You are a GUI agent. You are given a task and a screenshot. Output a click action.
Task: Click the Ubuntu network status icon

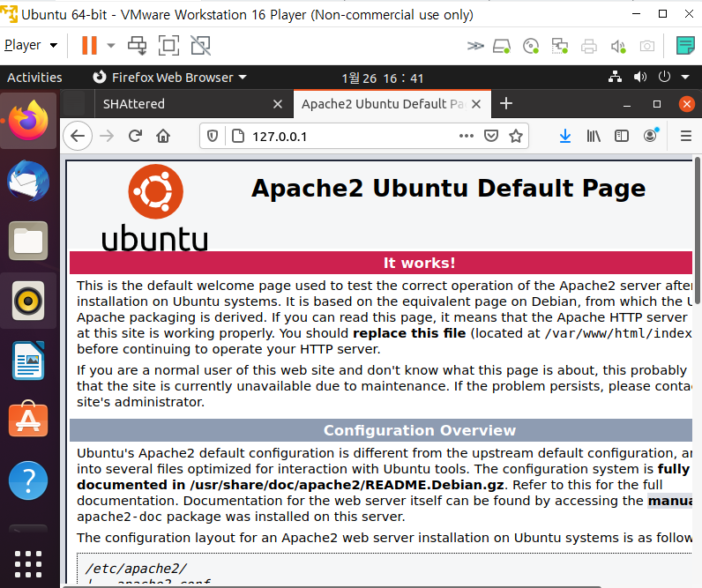click(616, 77)
